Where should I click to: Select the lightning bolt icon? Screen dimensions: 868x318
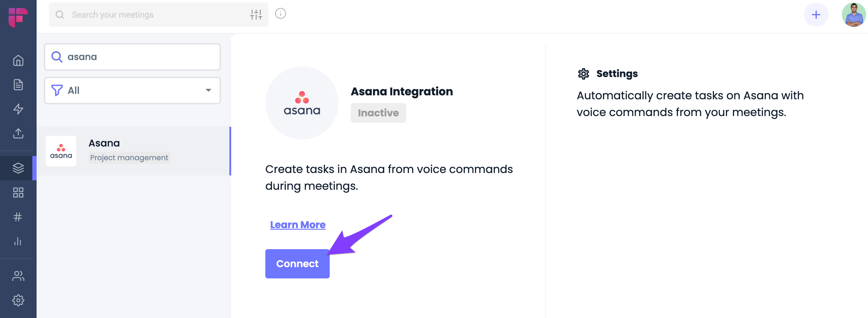tap(18, 109)
